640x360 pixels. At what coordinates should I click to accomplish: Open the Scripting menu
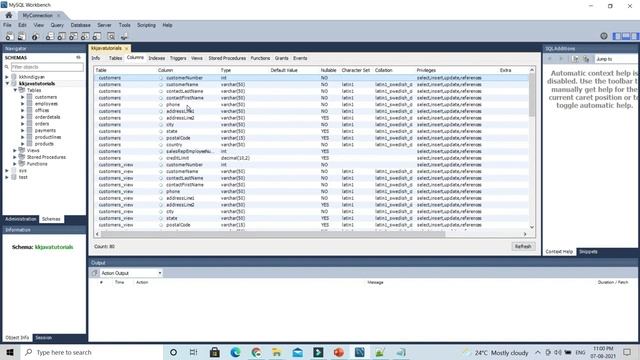coord(146,25)
